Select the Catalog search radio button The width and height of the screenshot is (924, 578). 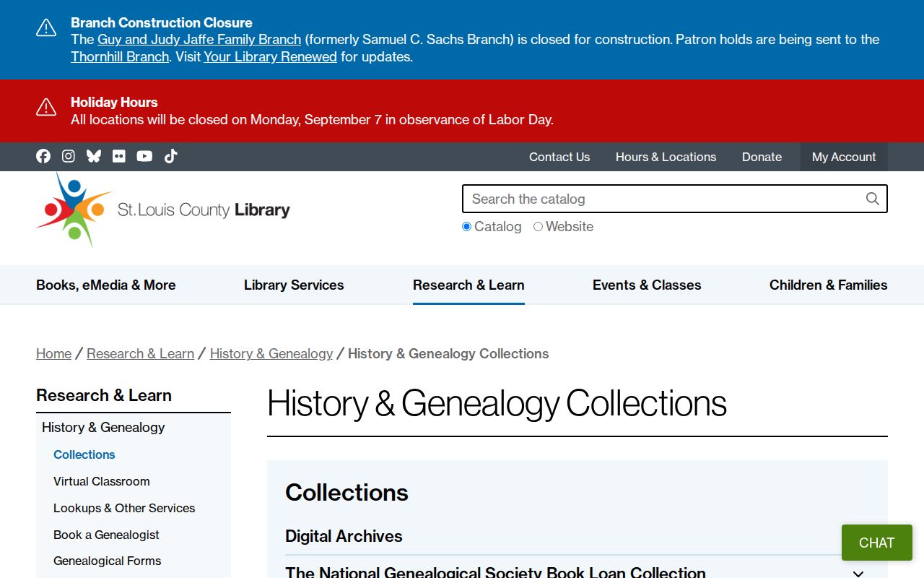467,227
